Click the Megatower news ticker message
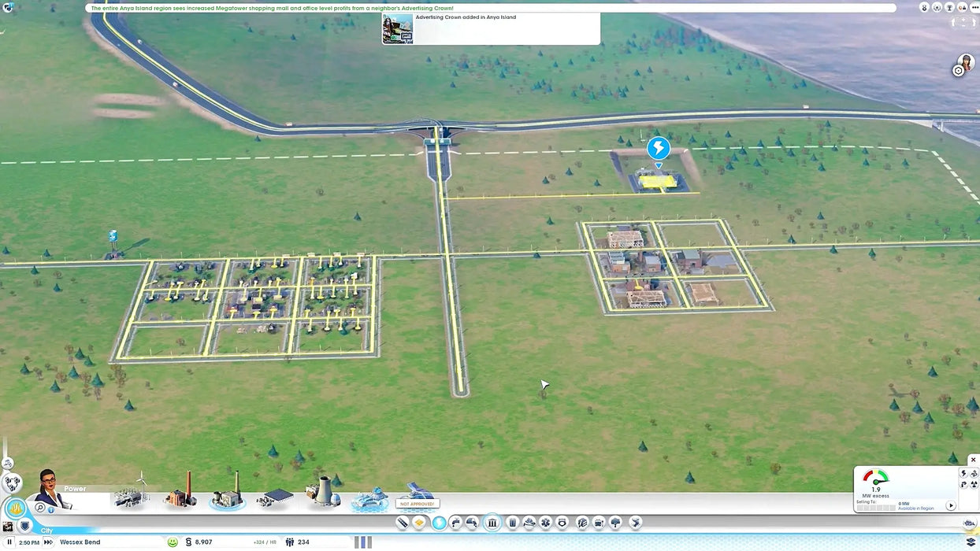Viewport: 980px width, 551px height. coord(272,8)
